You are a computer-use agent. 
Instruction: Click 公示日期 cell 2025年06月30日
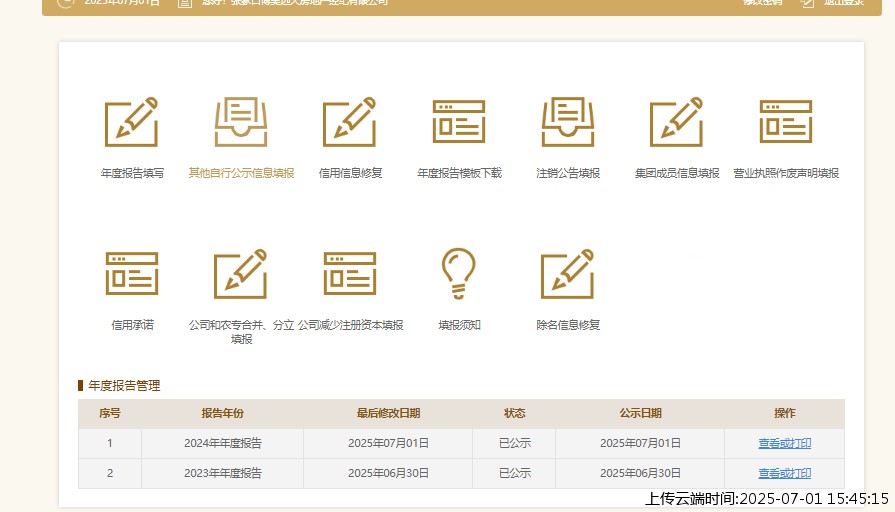[640, 473]
